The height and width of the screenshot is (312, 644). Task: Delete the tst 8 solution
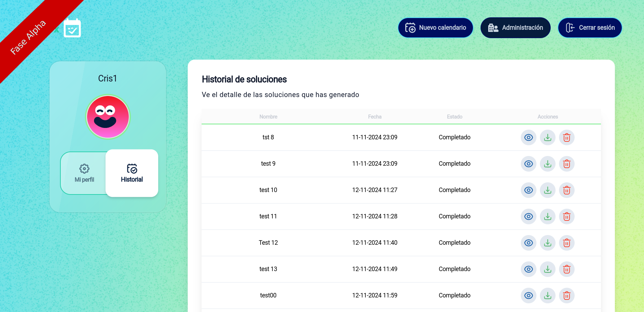pos(567,138)
